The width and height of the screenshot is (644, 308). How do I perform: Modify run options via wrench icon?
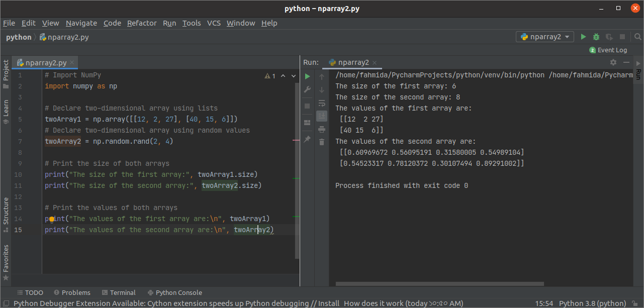pos(307,89)
